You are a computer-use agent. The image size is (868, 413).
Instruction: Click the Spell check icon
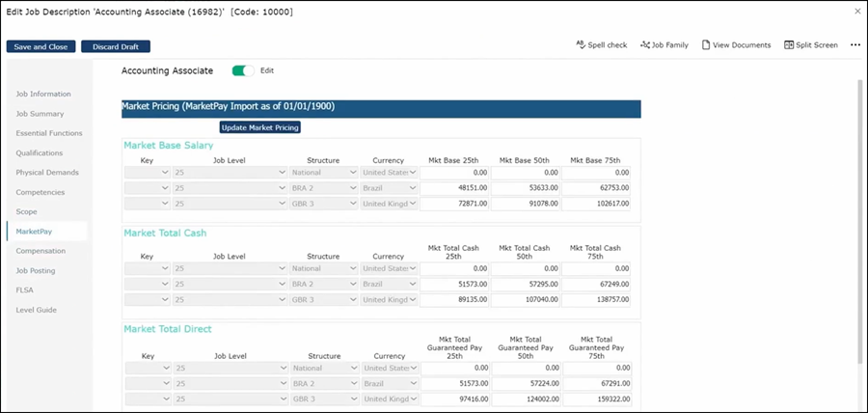click(582, 45)
